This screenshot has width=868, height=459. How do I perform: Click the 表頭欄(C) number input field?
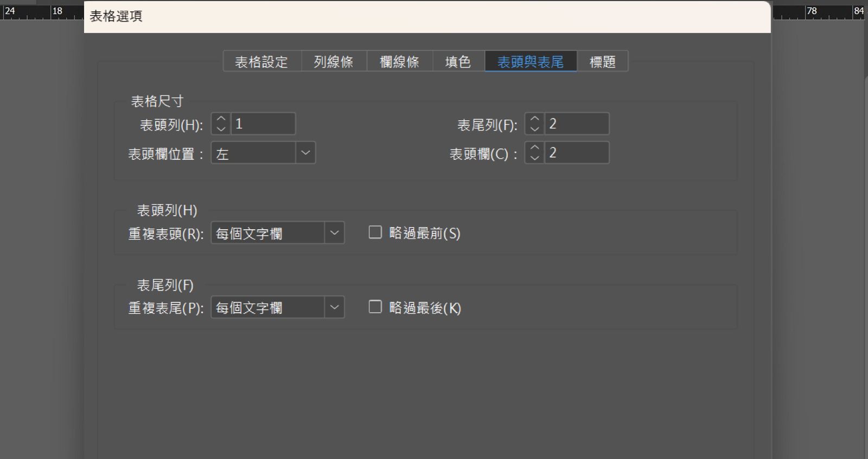click(577, 152)
